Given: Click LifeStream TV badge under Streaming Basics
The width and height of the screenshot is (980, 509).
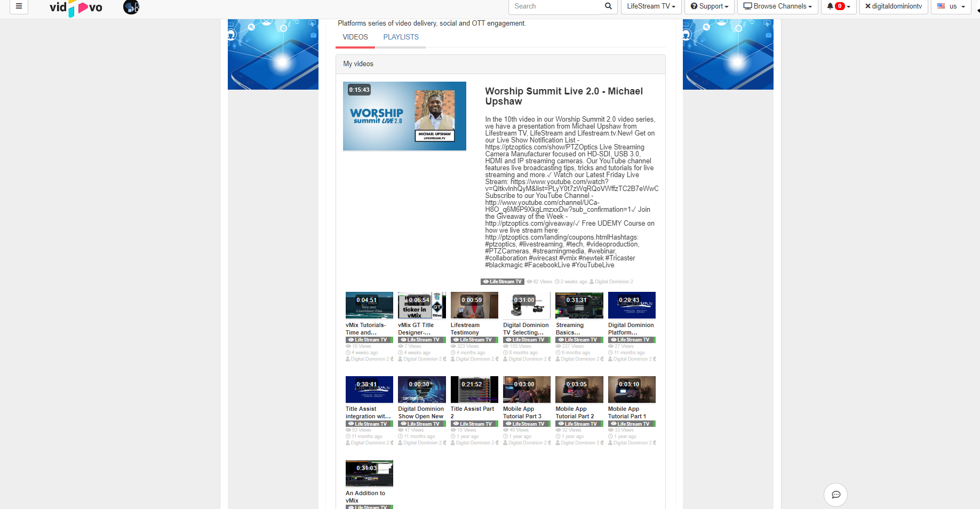Looking at the screenshot, I should pyautogui.click(x=577, y=340).
